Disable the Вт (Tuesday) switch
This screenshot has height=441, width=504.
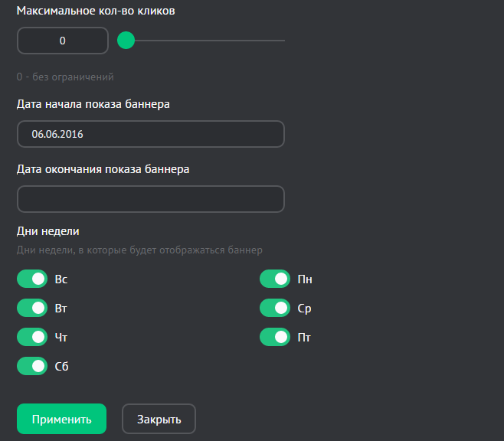coord(32,308)
